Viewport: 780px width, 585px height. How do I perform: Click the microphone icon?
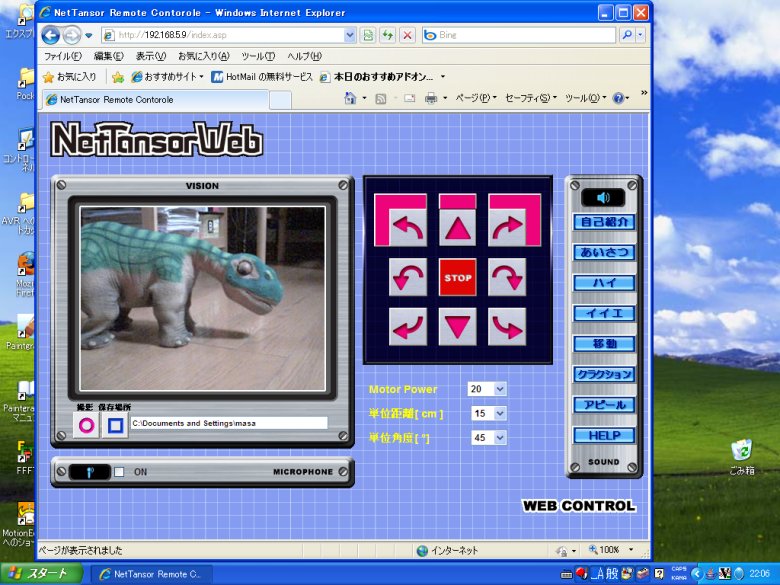(90, 472)
